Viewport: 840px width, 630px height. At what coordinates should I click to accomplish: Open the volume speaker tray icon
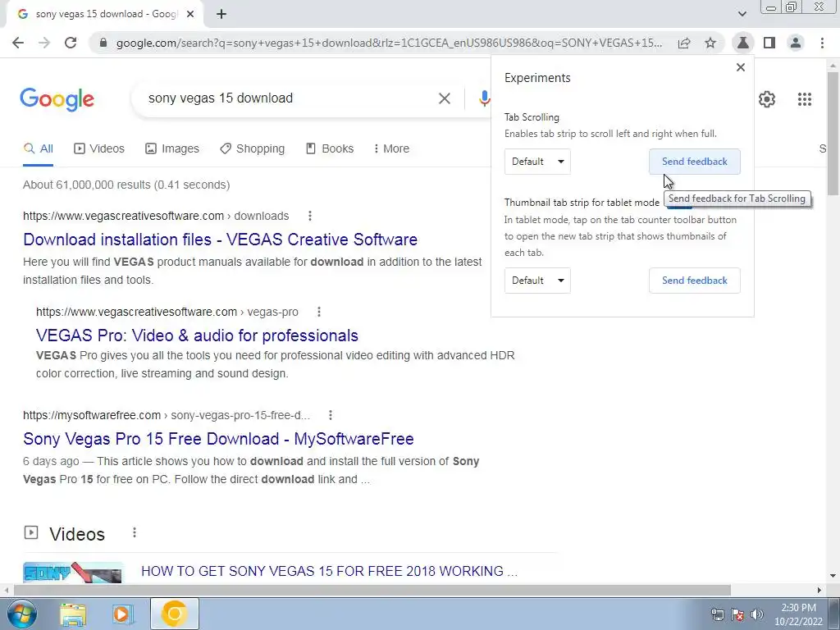pyautogui.click(x=757, y=614)
